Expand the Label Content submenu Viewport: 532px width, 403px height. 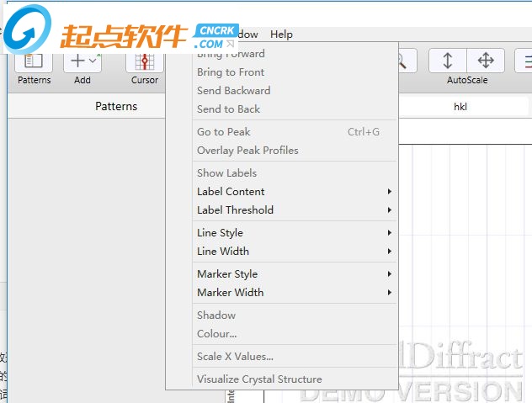coord(295,191)
